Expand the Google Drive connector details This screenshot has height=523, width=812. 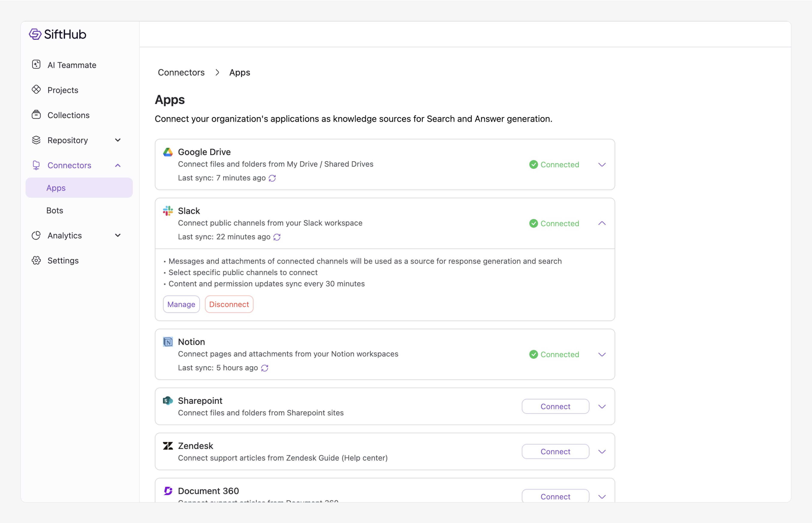click(x=602, y=165)
